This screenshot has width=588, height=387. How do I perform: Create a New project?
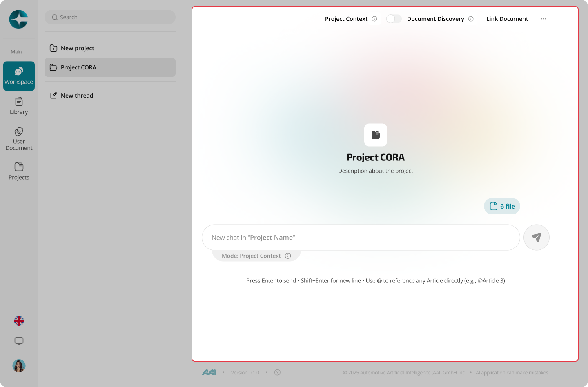[x=110, y=48]
